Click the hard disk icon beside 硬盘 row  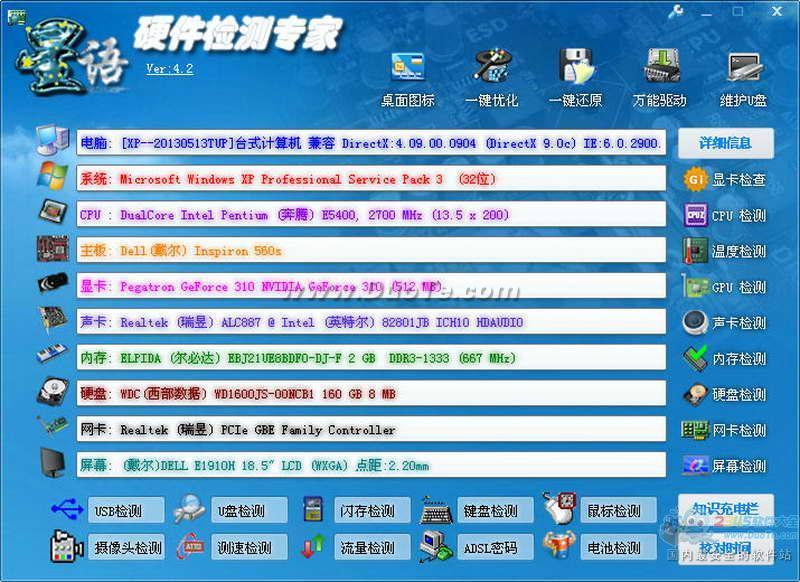click(53, 391)
